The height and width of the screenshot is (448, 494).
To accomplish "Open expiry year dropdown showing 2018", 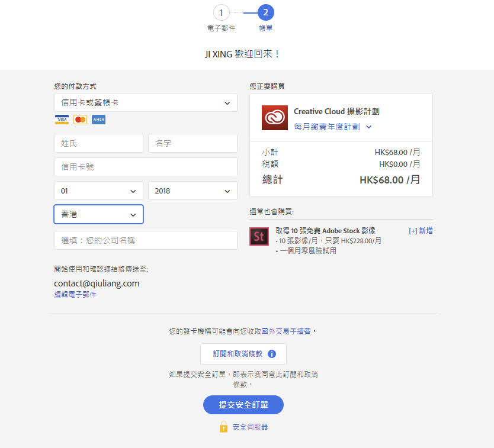I will (x=193, y=191).
